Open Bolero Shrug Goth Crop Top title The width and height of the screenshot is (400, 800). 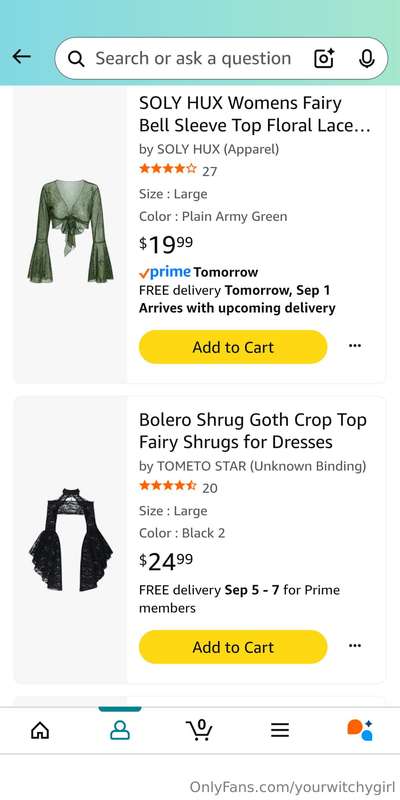click(x=253, y=431)
